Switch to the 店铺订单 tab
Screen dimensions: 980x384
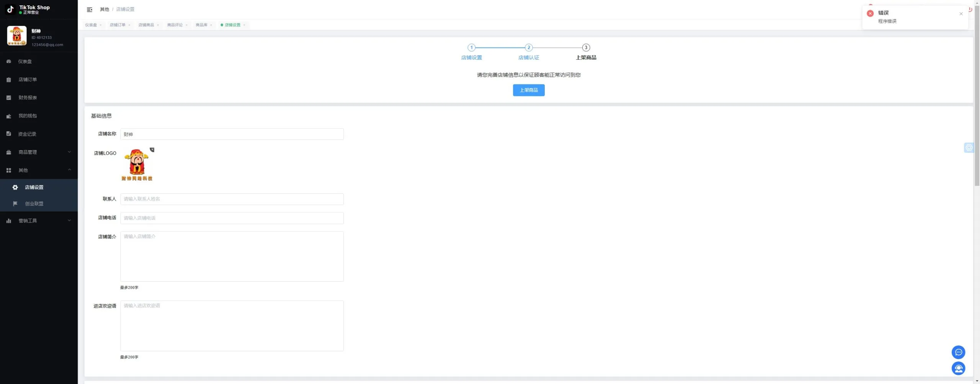coord(118,25)
